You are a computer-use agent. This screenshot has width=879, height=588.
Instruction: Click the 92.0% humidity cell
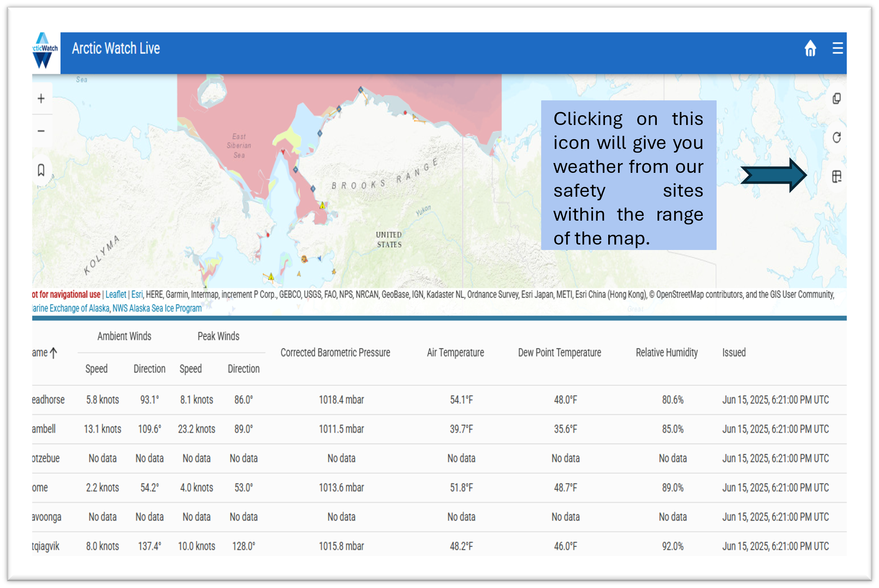pos(673,546)
